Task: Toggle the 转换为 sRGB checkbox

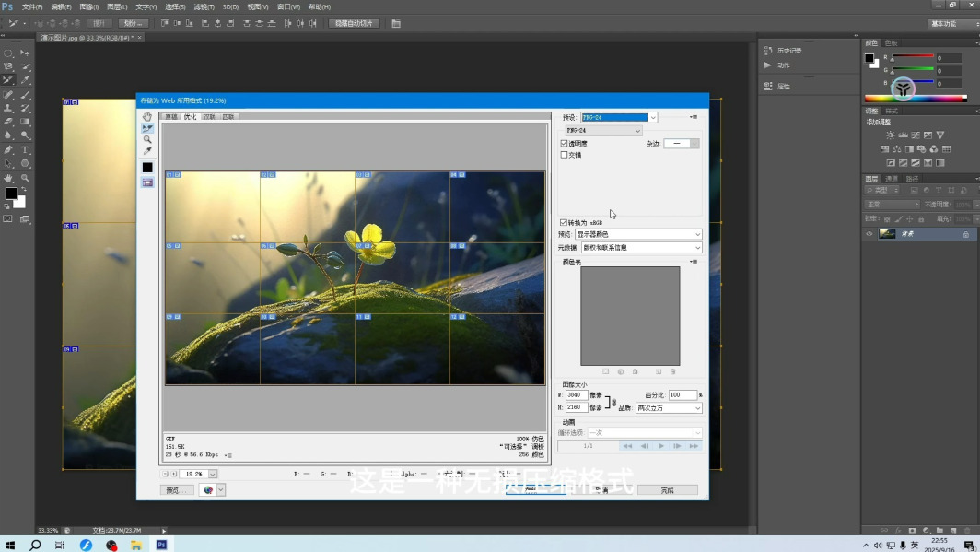Action: [x=564, y=222]
